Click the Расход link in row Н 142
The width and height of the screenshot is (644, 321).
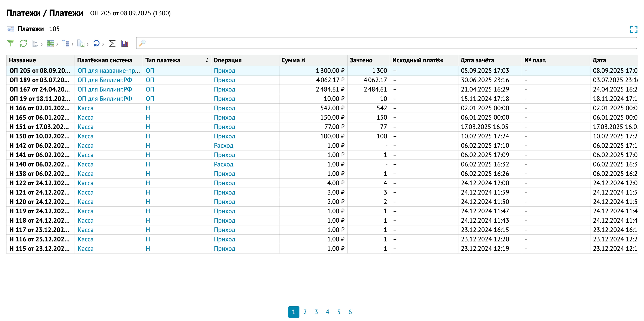[x=224, y=146]
